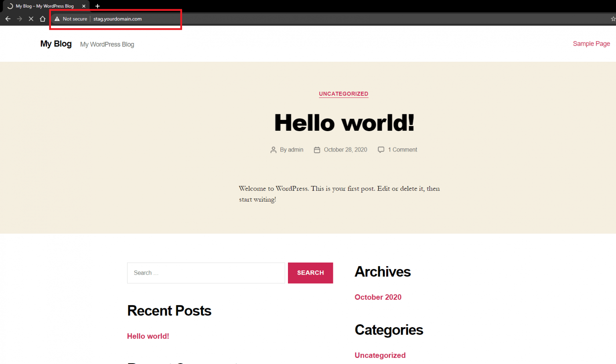The image size is (616, 364).
Task: Open the UNCATEGORIZED category link
Action: click(x=343, y=94)
